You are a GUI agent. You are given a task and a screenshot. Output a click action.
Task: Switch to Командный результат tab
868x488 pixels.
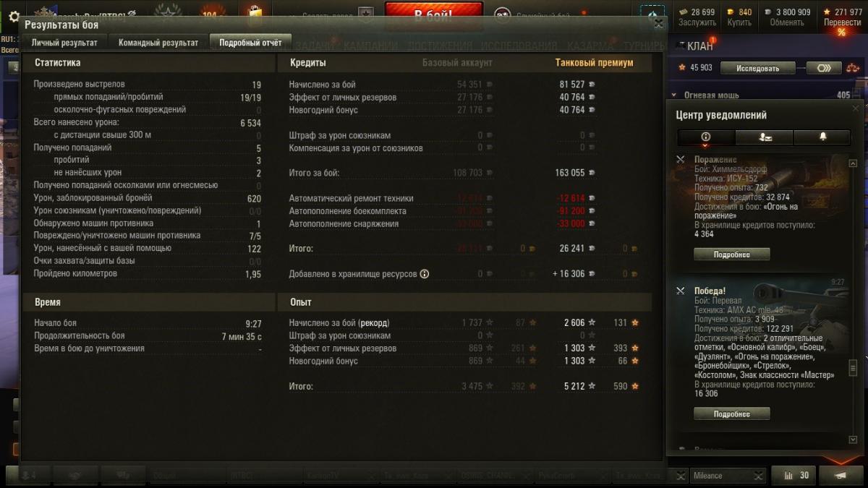pyautogui.click(x=158, y=43)
